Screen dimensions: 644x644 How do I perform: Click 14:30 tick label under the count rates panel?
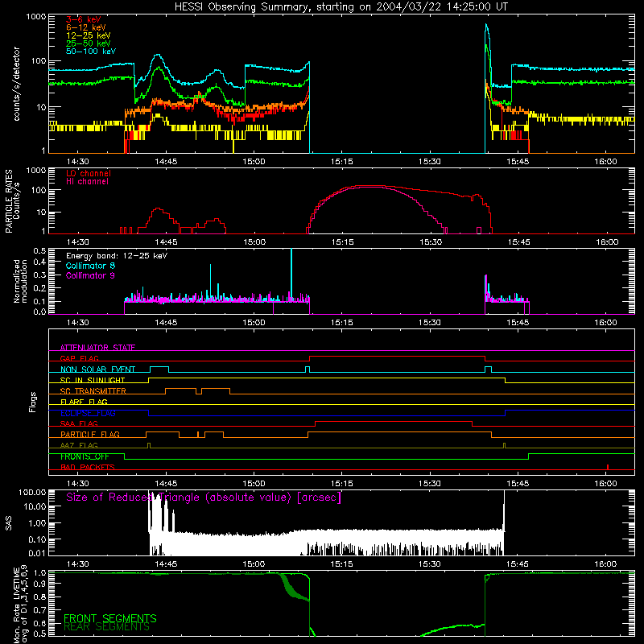(77, 162)
